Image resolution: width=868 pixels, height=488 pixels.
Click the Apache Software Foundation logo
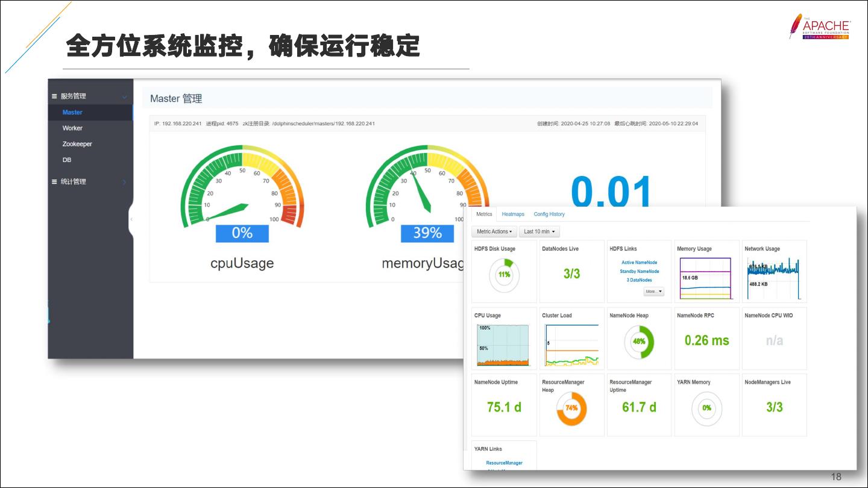[x=820, y=27]
